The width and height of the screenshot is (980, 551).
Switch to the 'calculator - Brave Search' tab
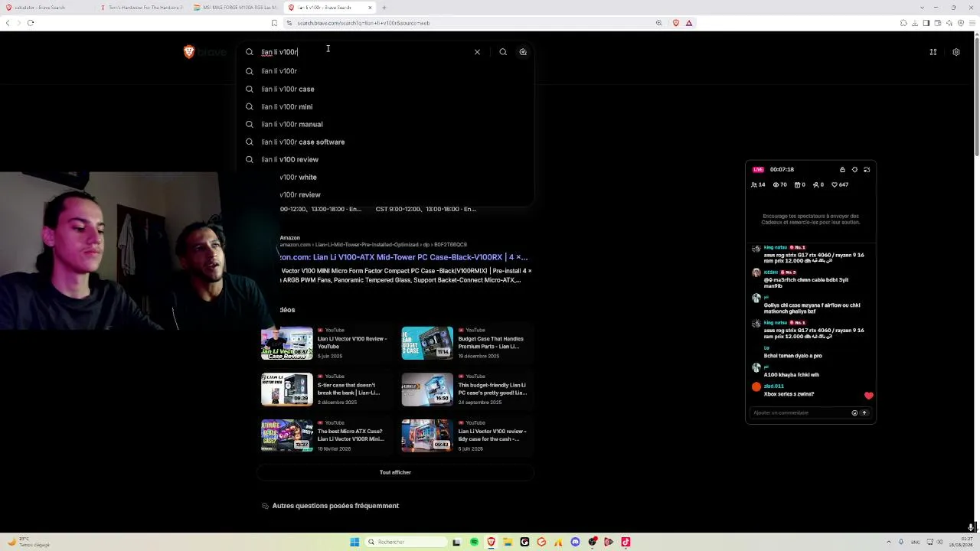coord(44,8)
